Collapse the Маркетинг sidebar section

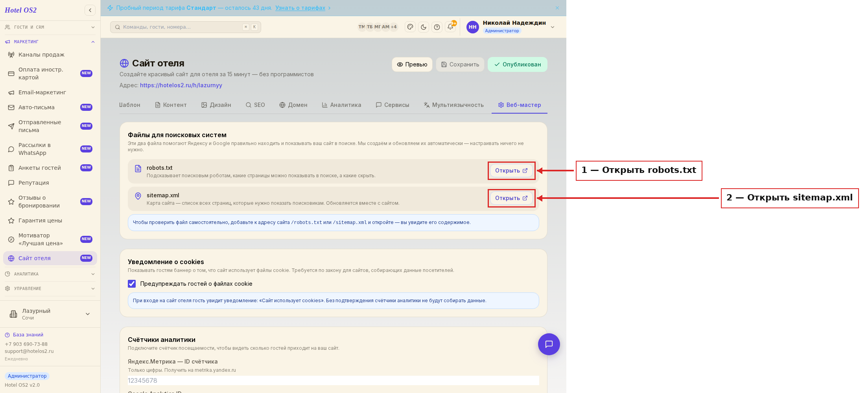coord(50,42)
